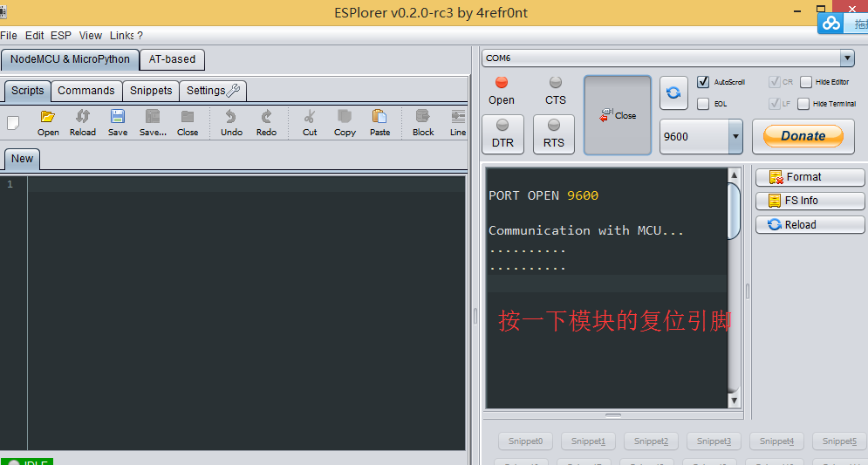Save the current script
This screenshot has height=465, width=868.
[x=118, y=123]
